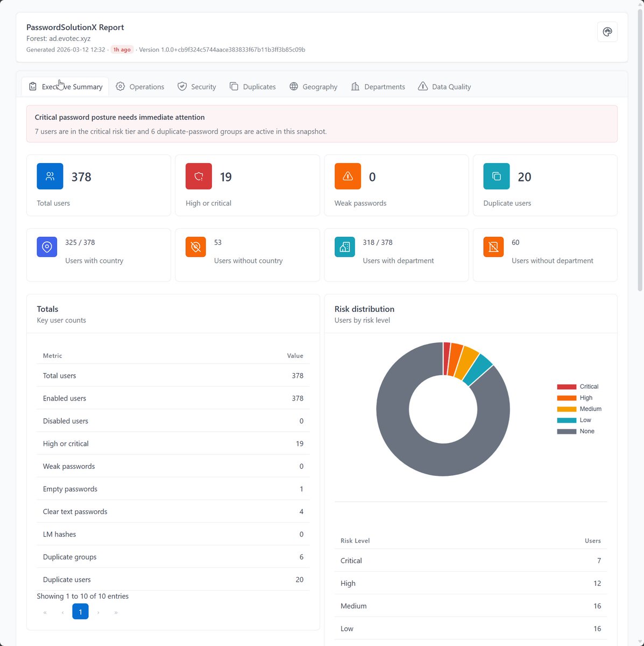Click the '1h ago' badge
This screenshot has height=646, width=644.
click(122, 50)
